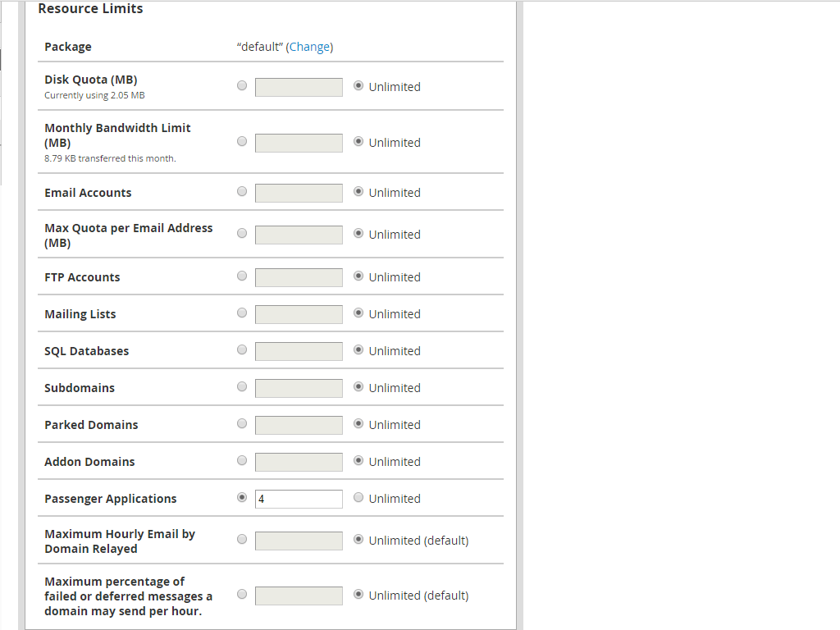Viewport: 840px width, 630px height.
Task: Enable custom FTP Accounts limit radio
Action: [x=241, y=276]
